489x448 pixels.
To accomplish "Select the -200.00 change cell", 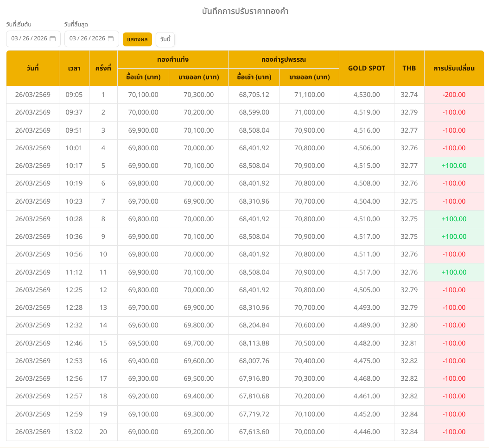I will point(454,95).
